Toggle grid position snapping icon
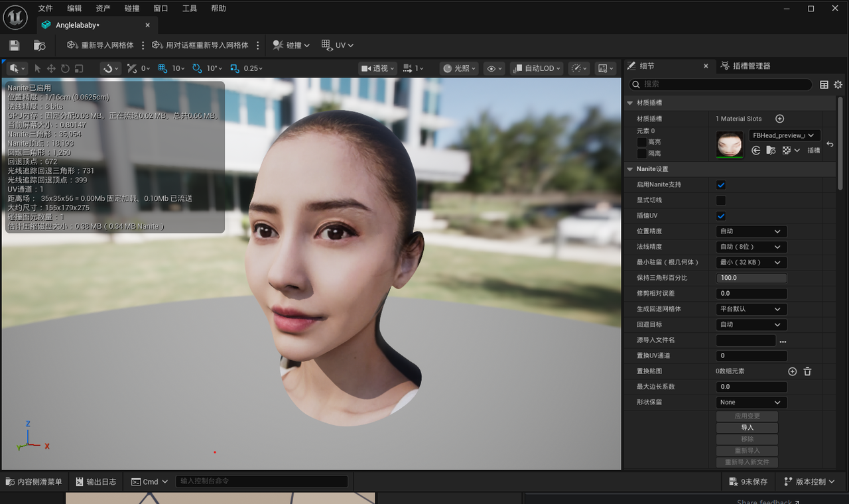Screen dimensions: 849x504 point(163,68)
